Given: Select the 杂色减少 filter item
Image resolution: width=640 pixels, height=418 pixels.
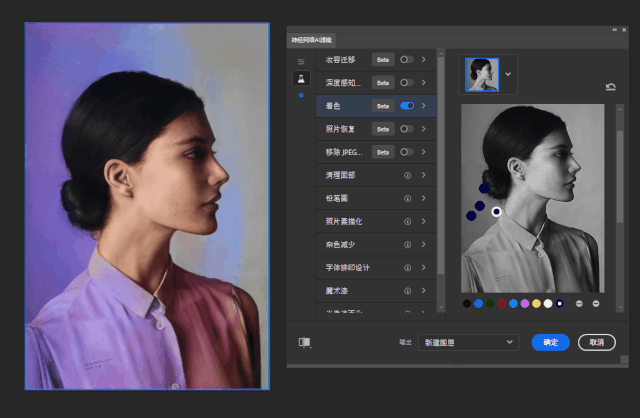Looking at the screenshot, I should (342, 244).
